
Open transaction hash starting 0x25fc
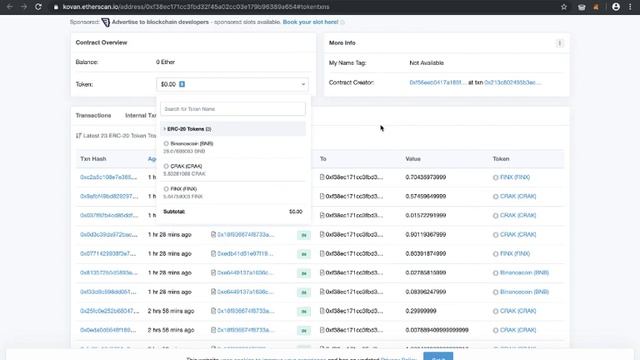[x=109, y=311]
